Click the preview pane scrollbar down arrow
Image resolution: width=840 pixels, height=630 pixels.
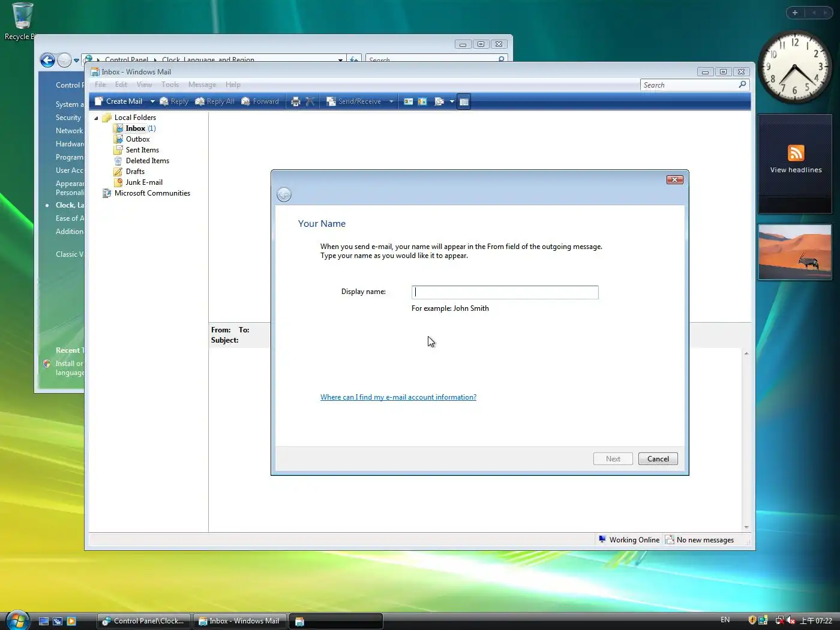pyautogui.click(x=746, y=527)
